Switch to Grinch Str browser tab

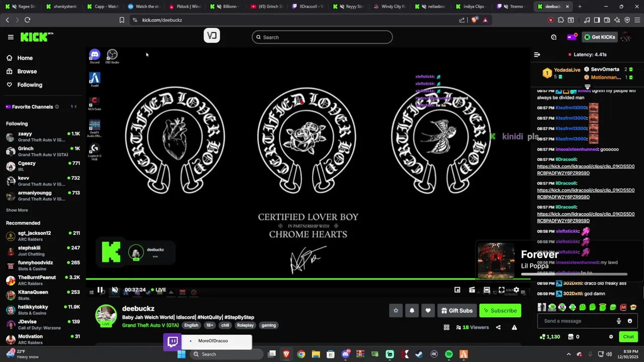[267, 7]
